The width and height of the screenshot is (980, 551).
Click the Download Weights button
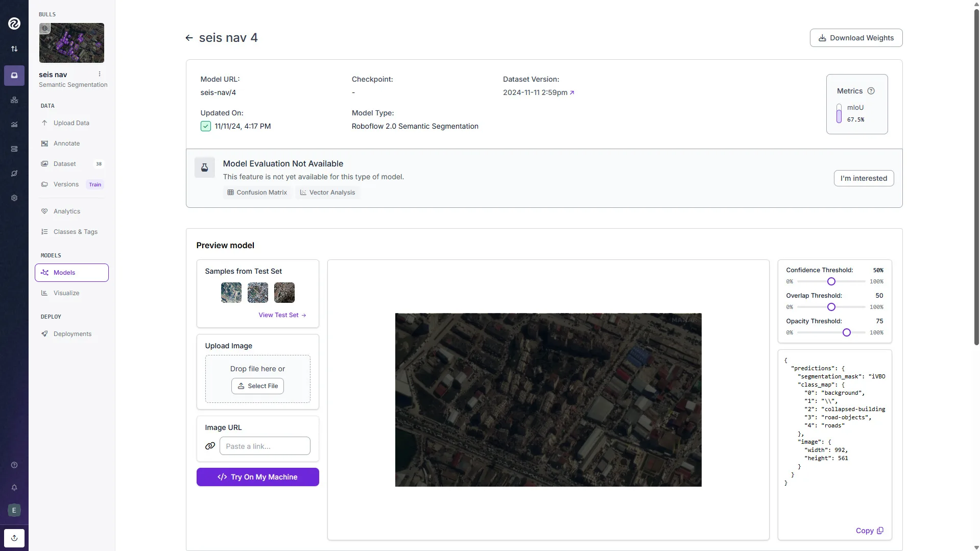856,38
